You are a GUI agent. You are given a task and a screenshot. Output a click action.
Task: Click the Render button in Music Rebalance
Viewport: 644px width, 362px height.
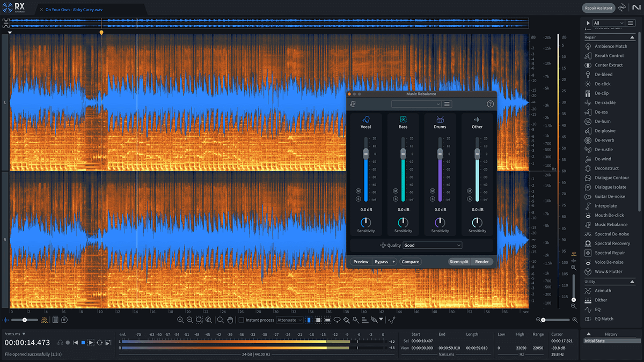[x=482, y=262]
